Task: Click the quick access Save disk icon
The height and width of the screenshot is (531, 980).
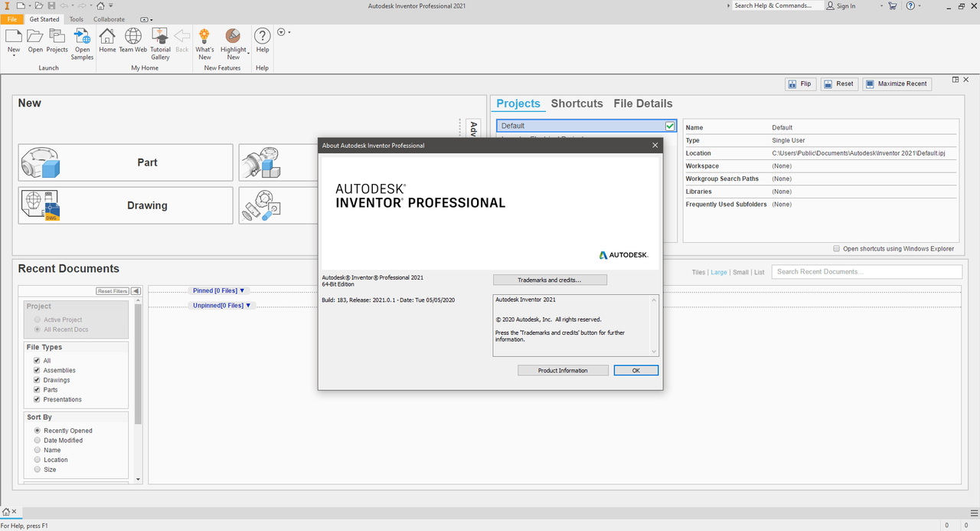Action: (51, 5)
